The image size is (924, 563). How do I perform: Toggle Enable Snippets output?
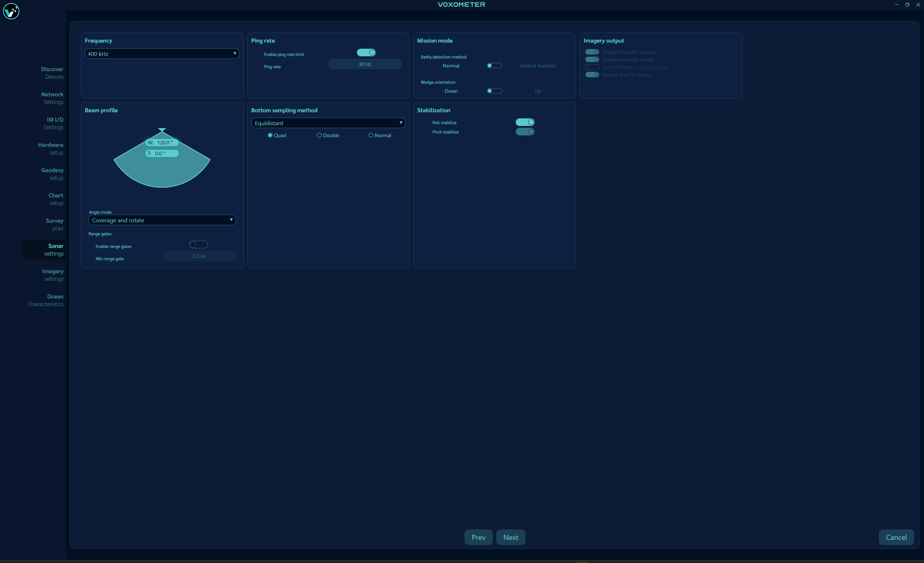(x=592, y=52)
